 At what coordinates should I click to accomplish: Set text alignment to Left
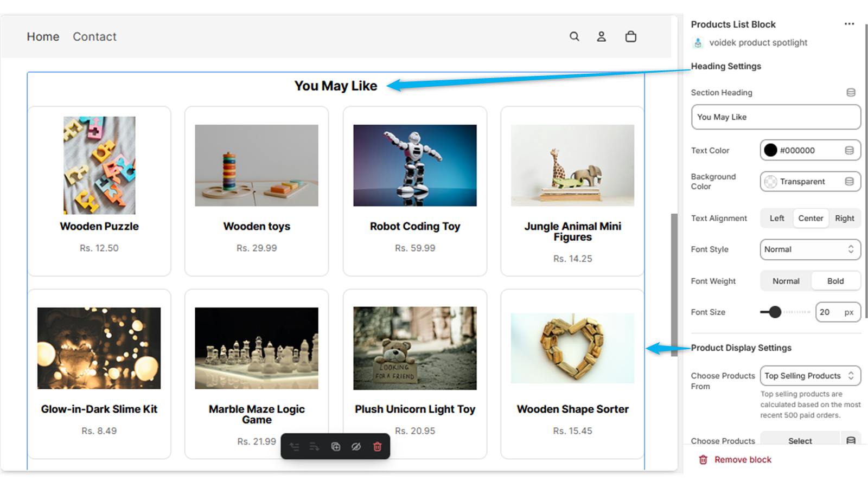[x=777, y=218]
